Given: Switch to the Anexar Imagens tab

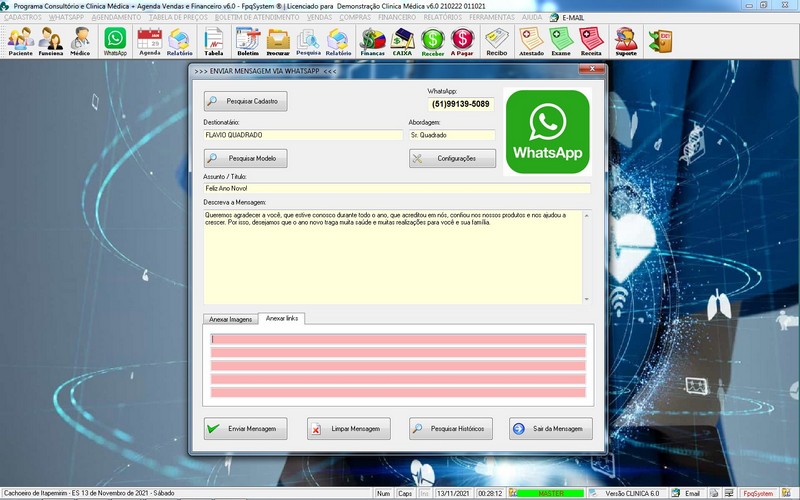Looking at the screenshot, I should tap(230, 319).
